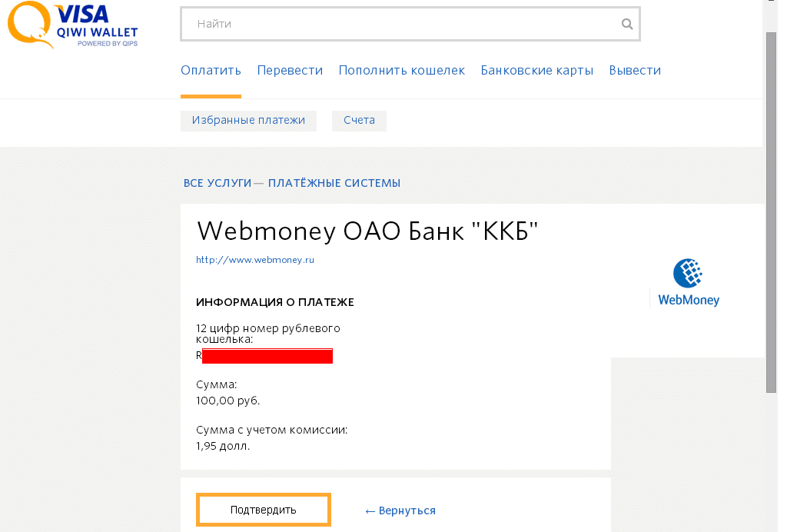Click the search magnifier icon
Screen dimensions: 787x532
point(627,24)
